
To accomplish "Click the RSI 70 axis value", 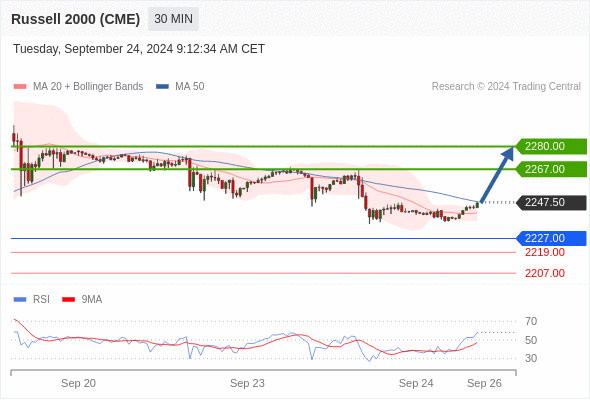I will [x=531, y=321].
